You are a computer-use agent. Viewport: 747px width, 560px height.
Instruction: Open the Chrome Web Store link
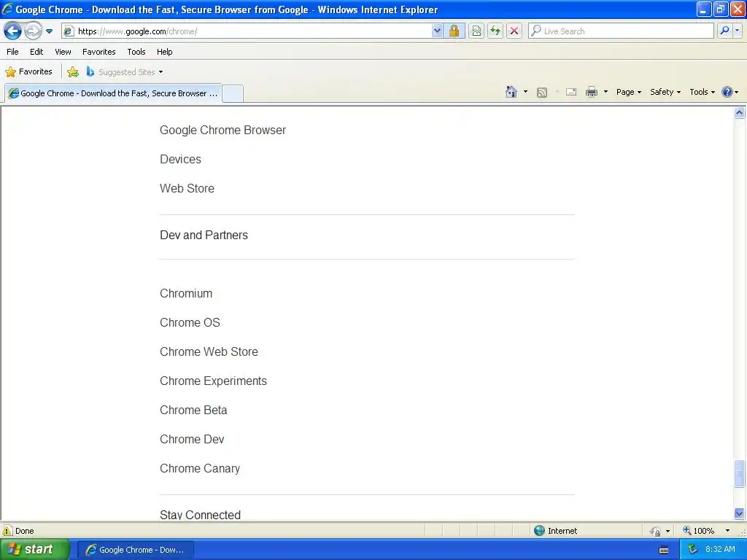[x=209, y=351]
